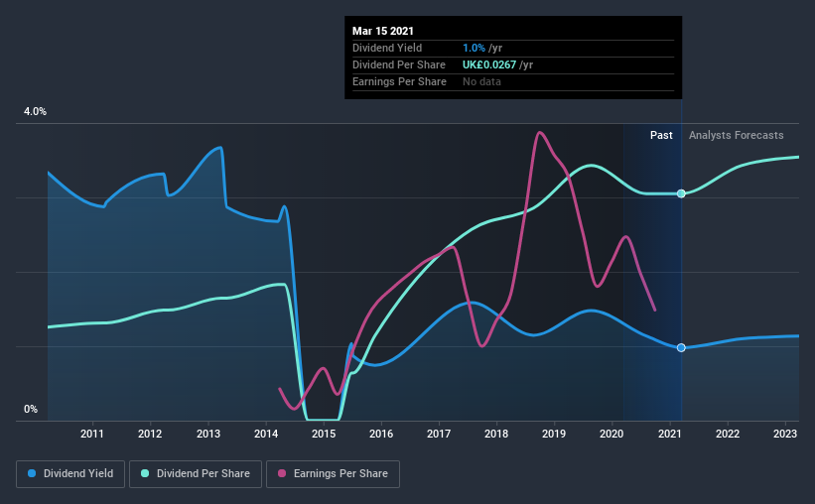Image resolution: width=815 pixels, height=504 pixels.
Task: Toggle the Dividend Per Share legend button
Action: click(196, 474)
